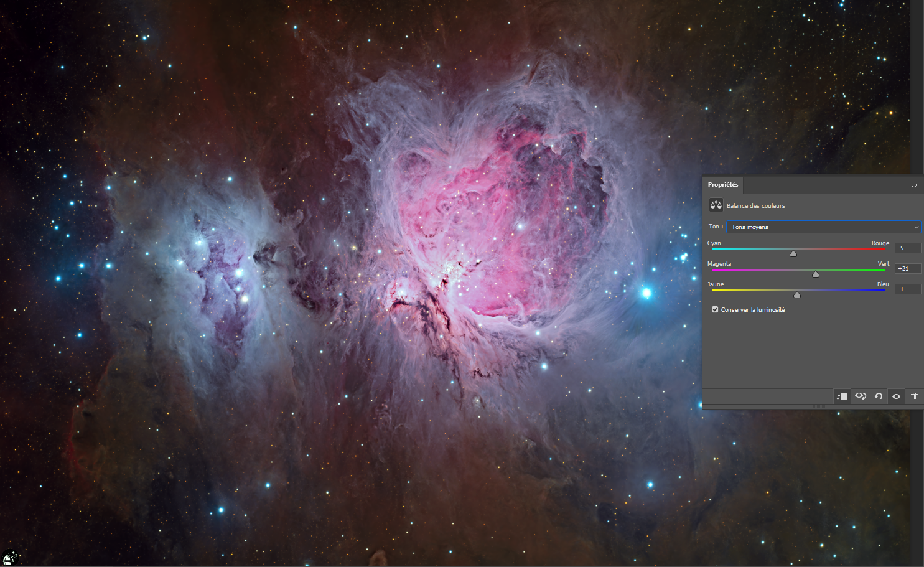Click the Magenta-Vert slider handle
Screen dimensions: 924x567
click(816, 274)
